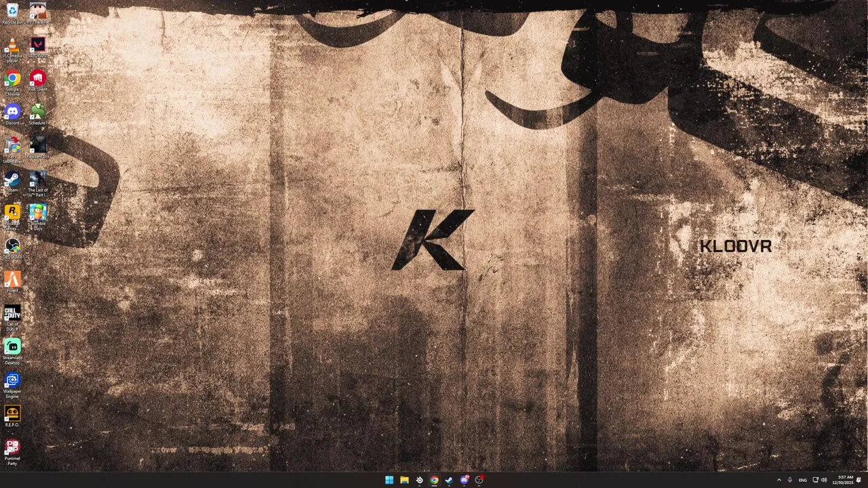Open the clock and date flyout
Viewport: 868px width, 488px height.
pyautogui.click(x=844, y=480)
